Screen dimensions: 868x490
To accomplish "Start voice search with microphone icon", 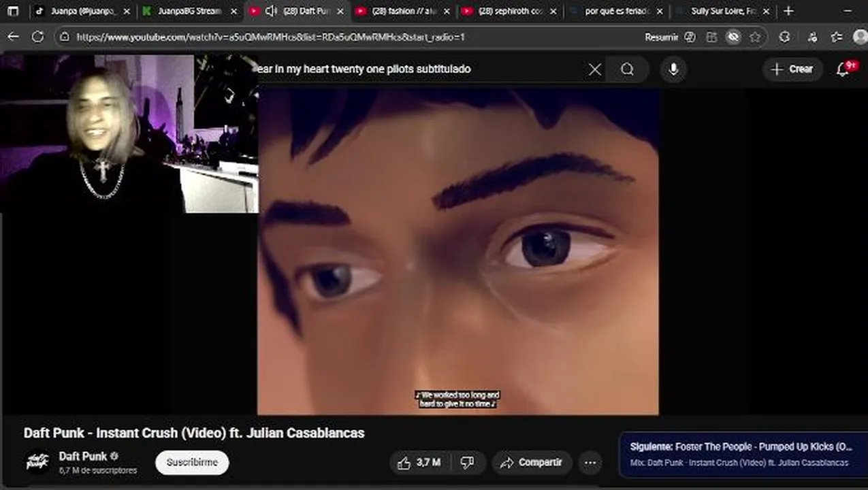I will 673,69.
